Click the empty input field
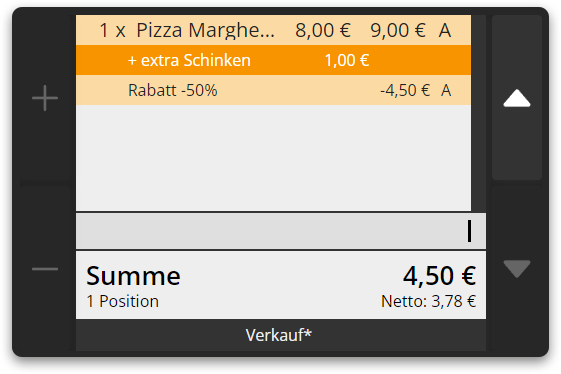561x374 pixels. pos(281,231)
